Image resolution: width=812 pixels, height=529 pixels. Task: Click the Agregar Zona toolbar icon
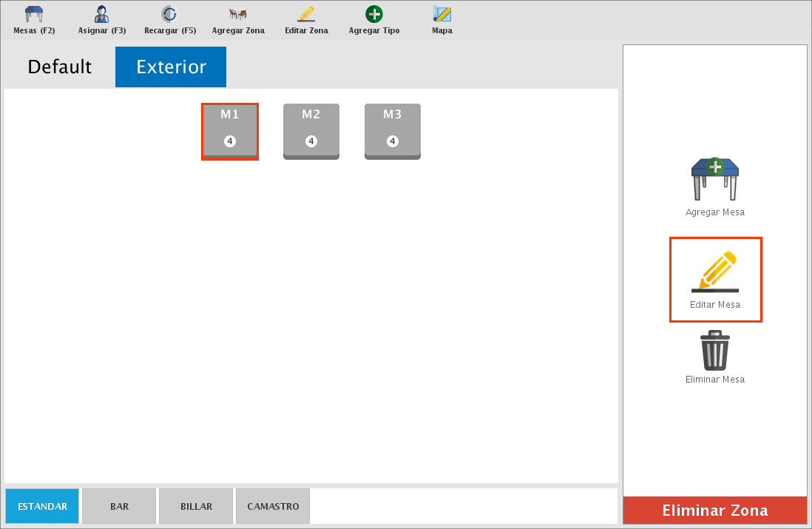pyautogui.click(x=238, y=14)
